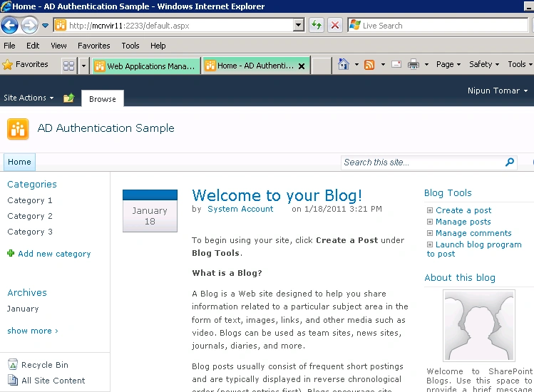Click the Print icon
The height and width of the screenshot is (392, 534).
tap(414, 64)
